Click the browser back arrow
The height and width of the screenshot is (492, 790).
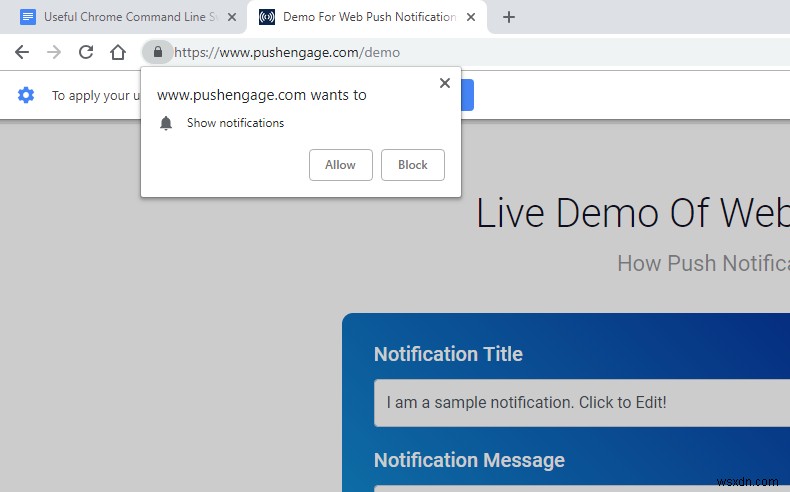[x=22, y=52]
